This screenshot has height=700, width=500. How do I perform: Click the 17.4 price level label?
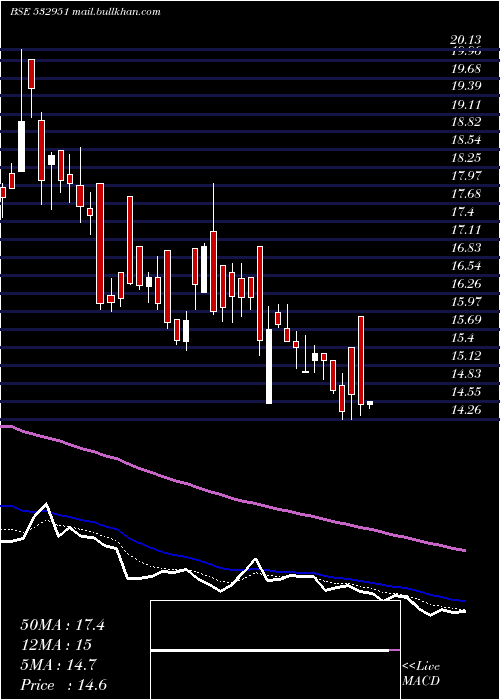pos(463,212)
